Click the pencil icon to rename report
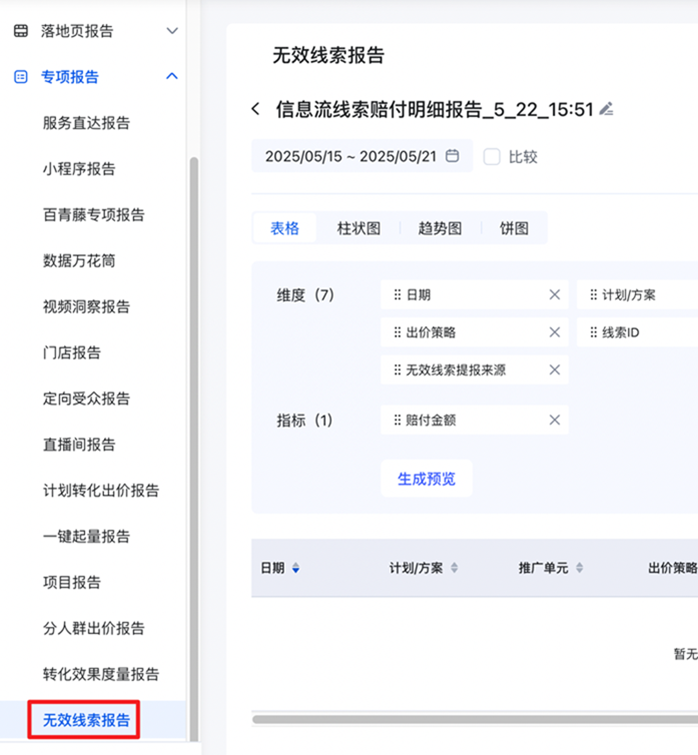698x755 pixels. [606, 109]
